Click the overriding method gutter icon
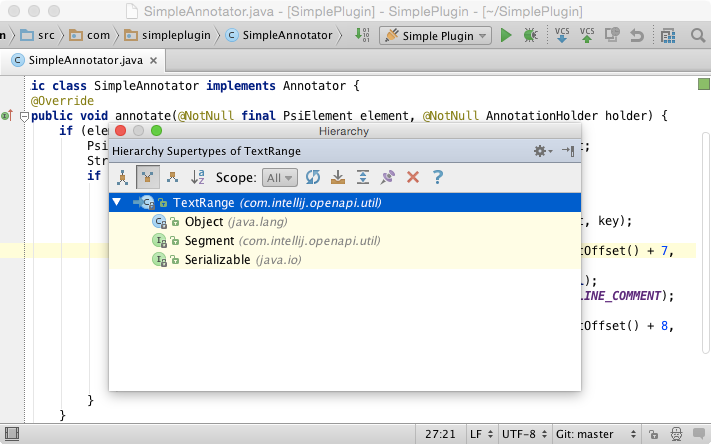Image resolution: width=711 pixels, height=444 pixels. click(x=7, y=116)
